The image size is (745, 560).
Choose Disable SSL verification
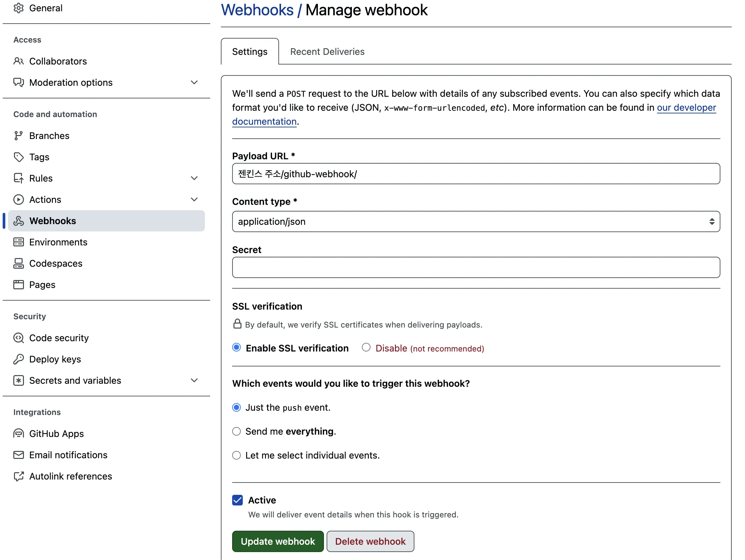point(366,348)
